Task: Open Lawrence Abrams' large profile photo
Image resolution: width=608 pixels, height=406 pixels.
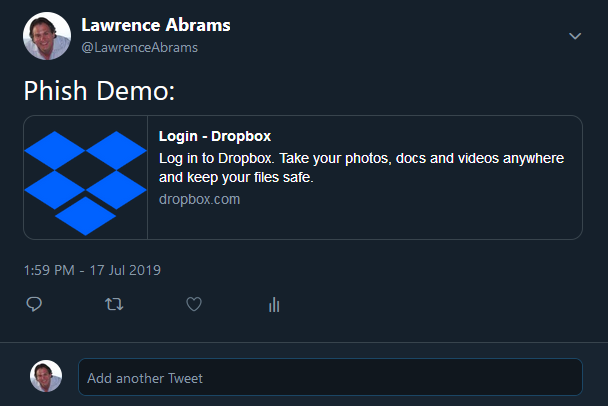Action: (x=47, y=36)
